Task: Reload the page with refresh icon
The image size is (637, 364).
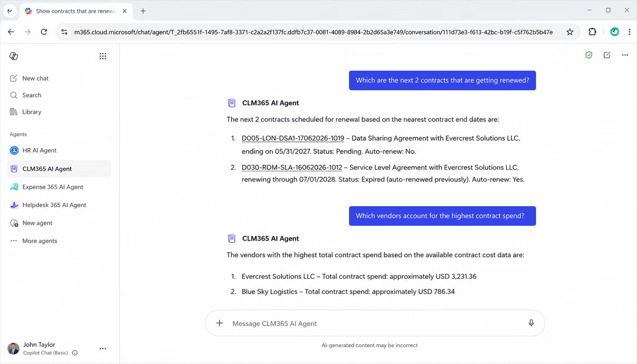Action: (44, 32)
